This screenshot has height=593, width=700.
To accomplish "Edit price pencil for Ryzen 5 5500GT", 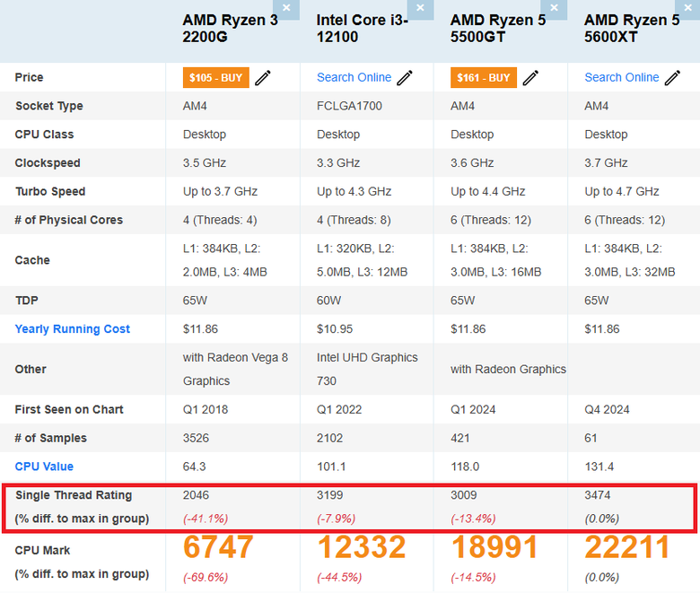I will point(530,78).
